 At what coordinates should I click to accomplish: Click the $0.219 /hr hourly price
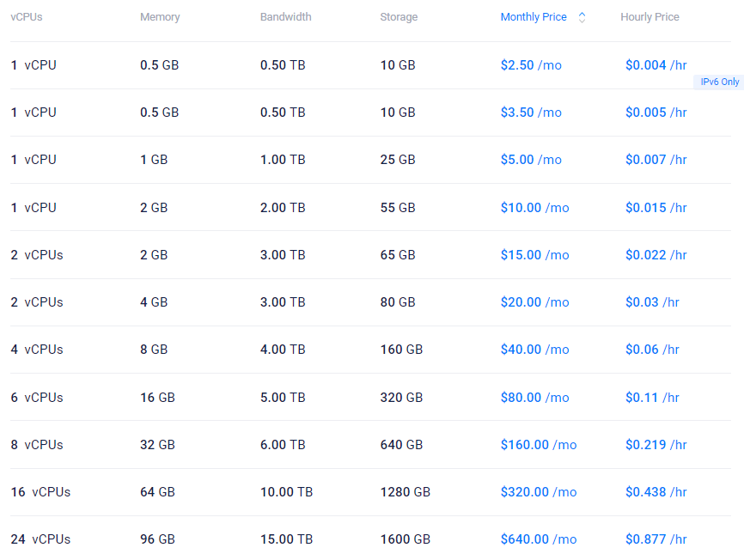coord(656,445)
